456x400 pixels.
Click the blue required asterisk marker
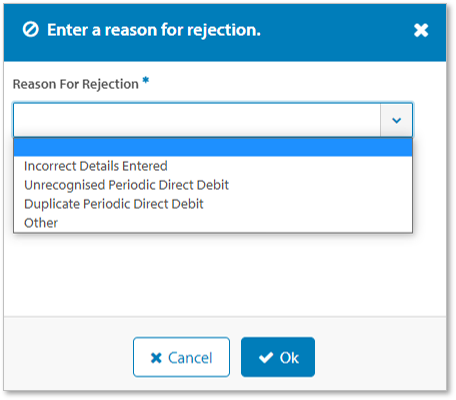[x=146, y=80]
